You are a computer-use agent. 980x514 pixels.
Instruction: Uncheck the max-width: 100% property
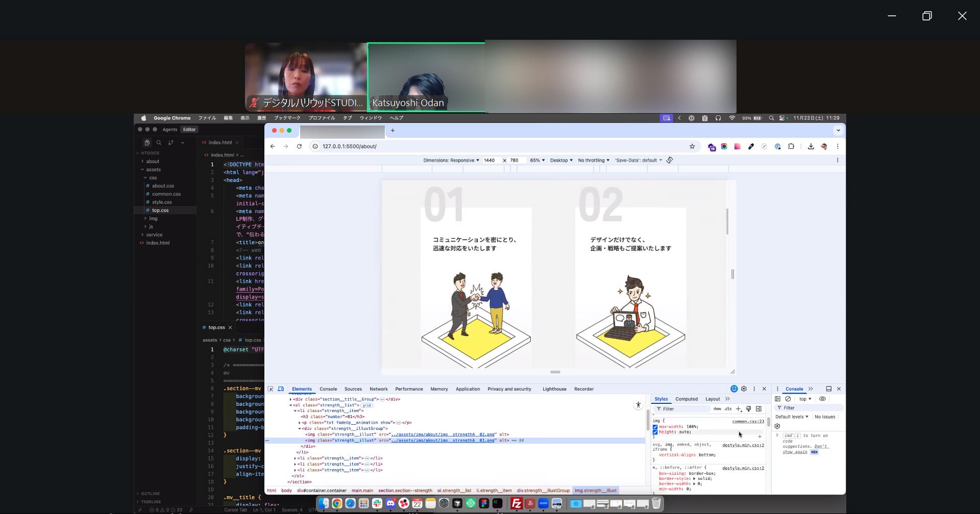coord(655,427)
